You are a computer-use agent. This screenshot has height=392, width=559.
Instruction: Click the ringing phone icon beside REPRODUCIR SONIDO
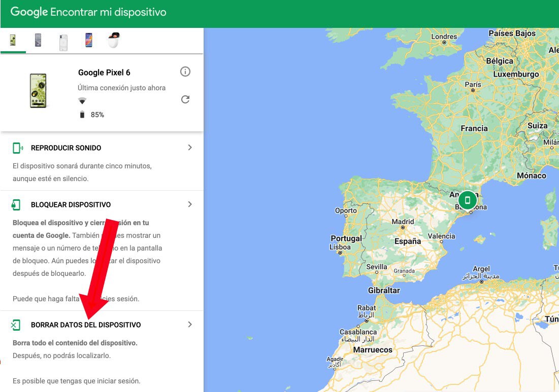(x=16, y=148)
